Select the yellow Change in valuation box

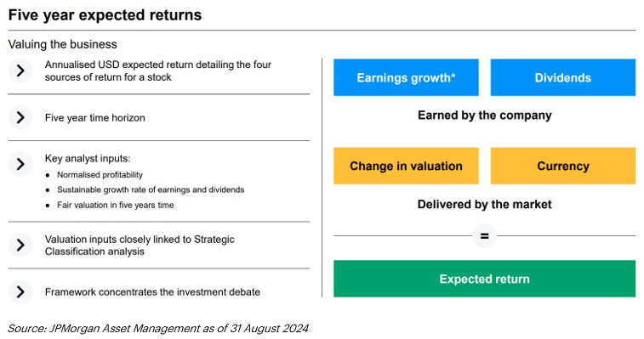coord(406,166)
